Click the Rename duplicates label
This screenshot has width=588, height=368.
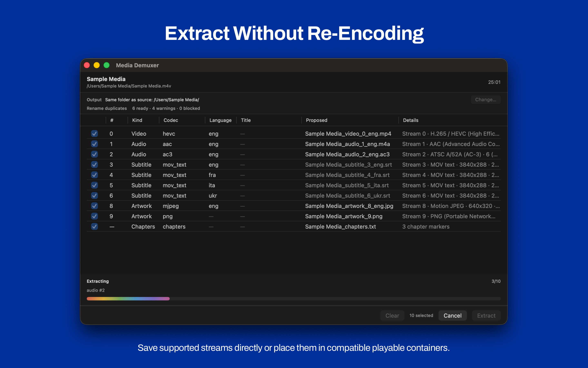point(107,108)
